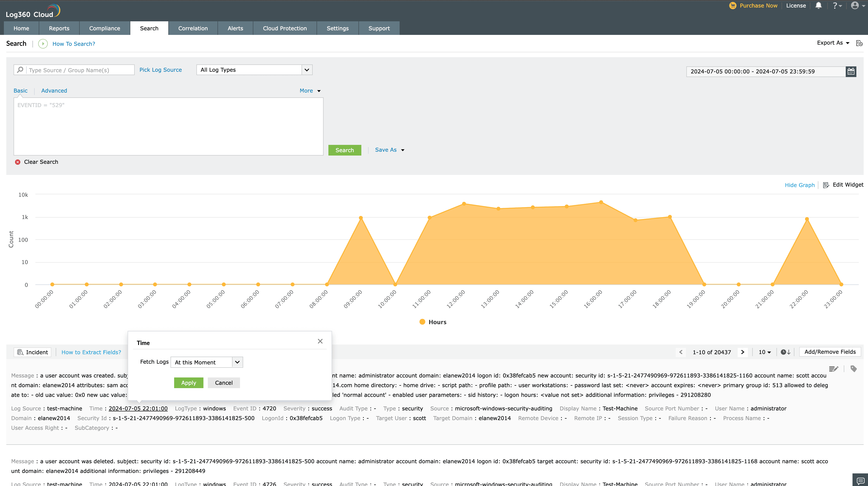Click the tag icon on first log
Viewport: 868px width, 486px height.
(853, 369)
